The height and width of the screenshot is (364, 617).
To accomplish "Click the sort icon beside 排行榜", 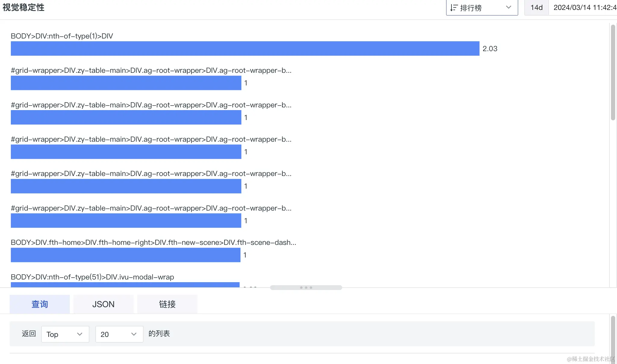I will (x=454, y=8).
